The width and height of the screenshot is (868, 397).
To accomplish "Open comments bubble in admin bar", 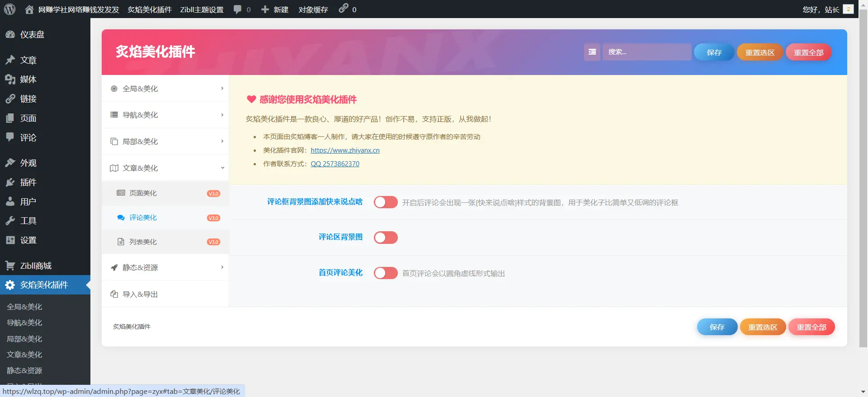I will tap(237, 9).
